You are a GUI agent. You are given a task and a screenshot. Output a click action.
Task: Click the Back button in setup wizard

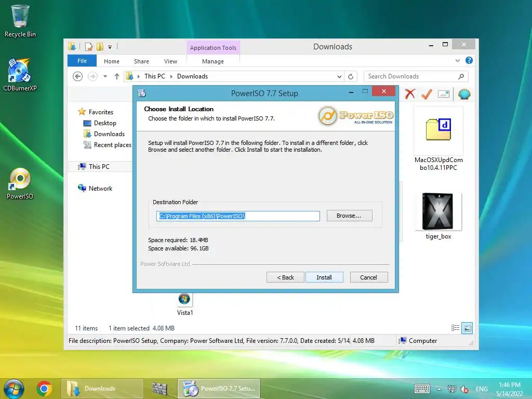pyautogui.click(x=285, y=277)
